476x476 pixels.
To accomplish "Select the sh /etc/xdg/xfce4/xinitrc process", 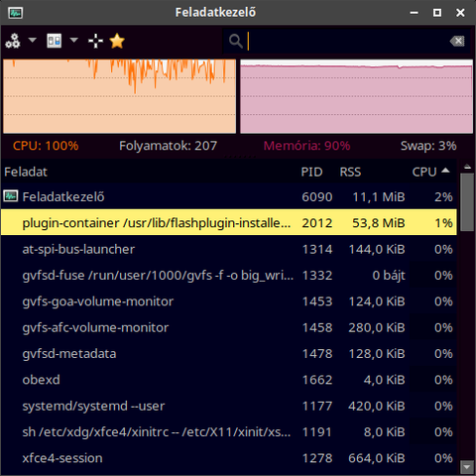I will pyautogui.click(x=229, y=431).
